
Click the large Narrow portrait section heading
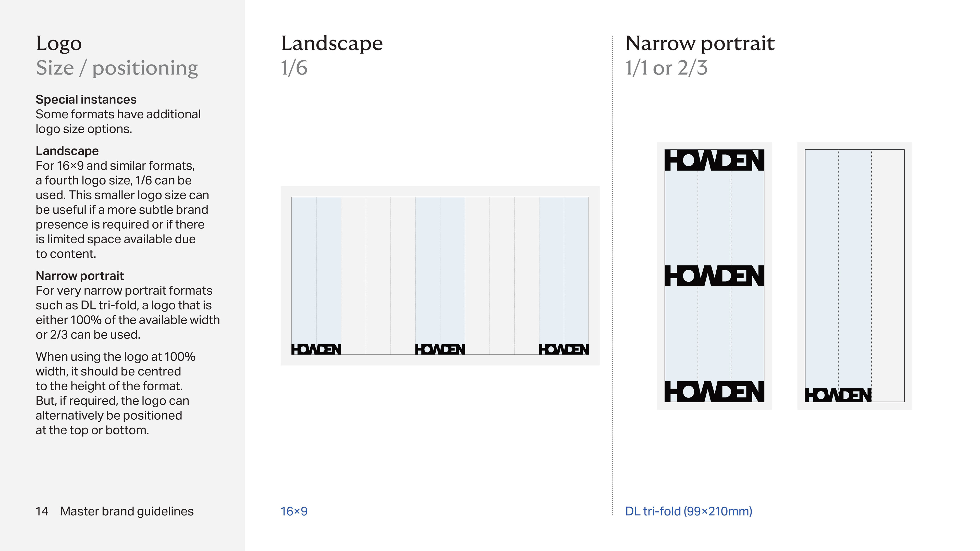click(700, 43)
